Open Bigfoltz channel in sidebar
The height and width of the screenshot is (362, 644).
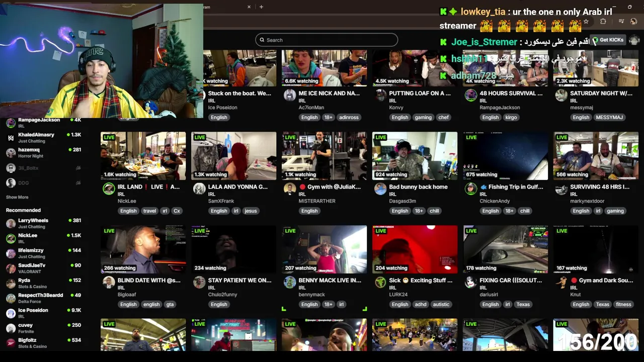[43, 343]
